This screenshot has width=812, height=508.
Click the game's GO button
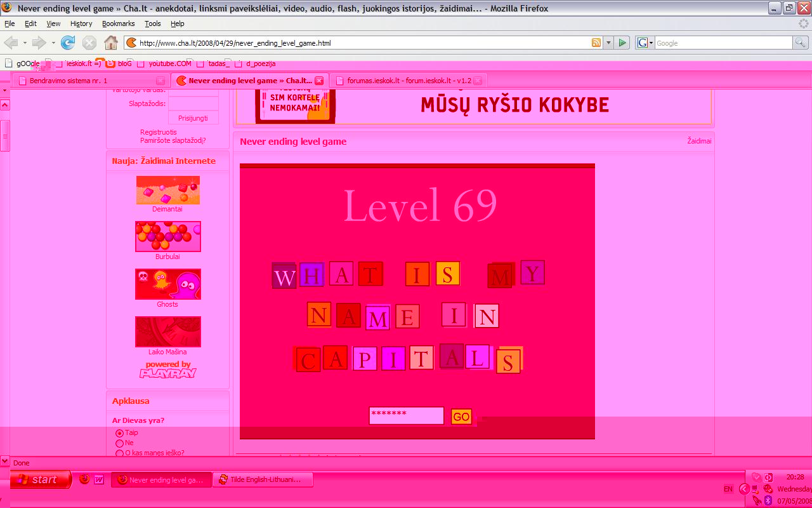tap(462, 417)
